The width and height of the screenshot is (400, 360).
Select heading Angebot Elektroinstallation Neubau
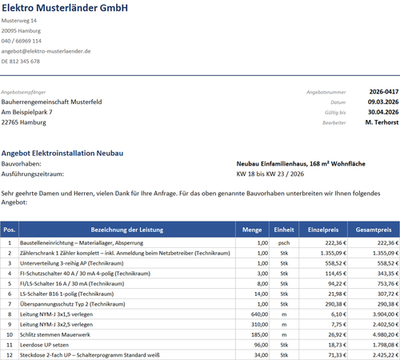pos(62,153)
